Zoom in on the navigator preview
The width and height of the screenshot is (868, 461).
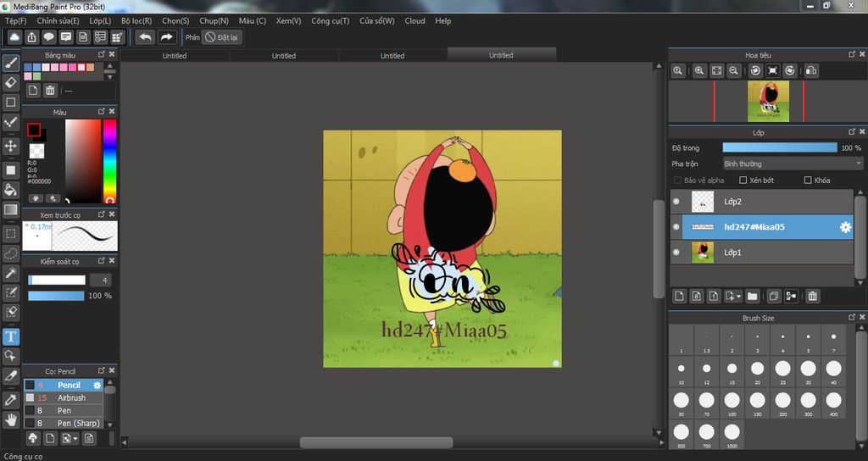coord(699,71)
